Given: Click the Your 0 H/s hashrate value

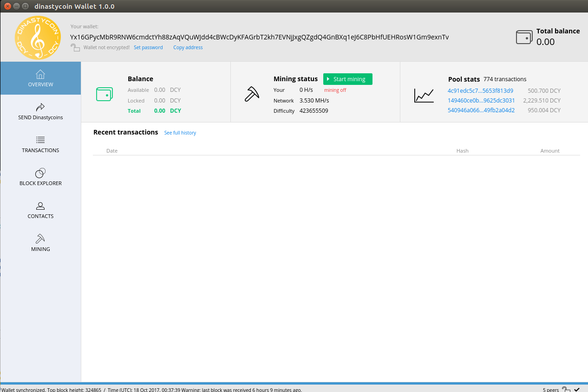Looking at the screenshot, I should pos(307,90).
